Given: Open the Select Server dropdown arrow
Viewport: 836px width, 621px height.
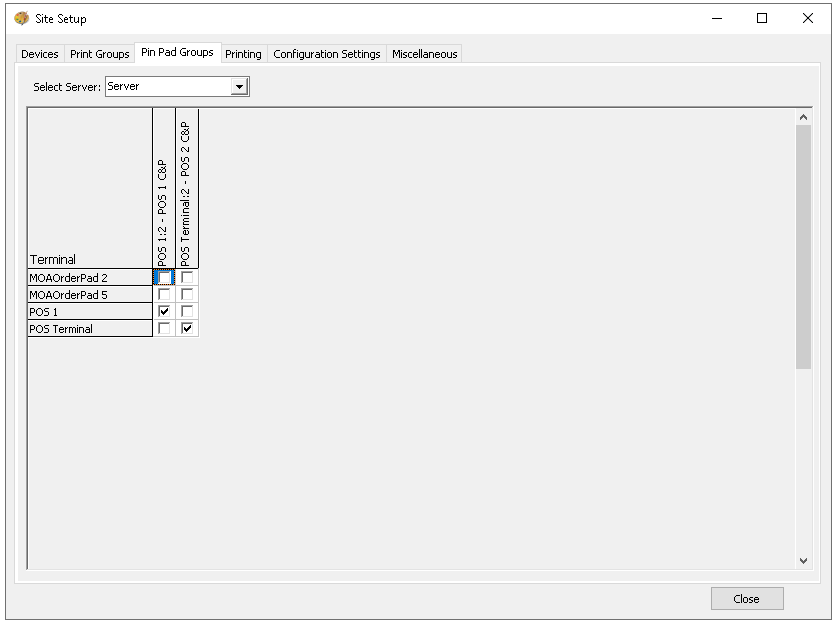Looking at the screenshot, I should [239, 87].
